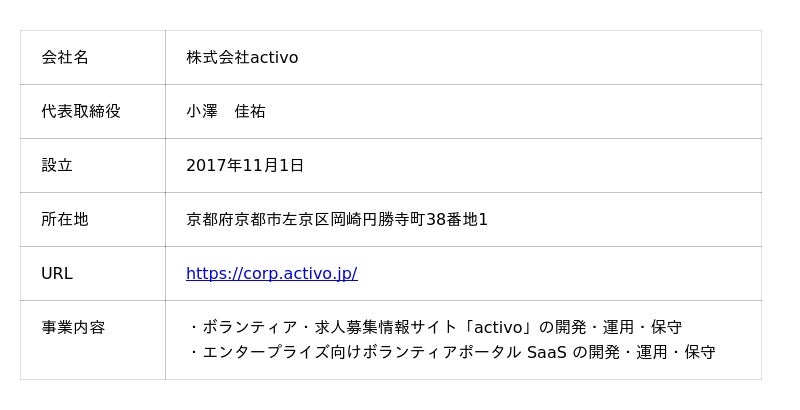Select the founding date 2017年11月1日
Screen dimensions: 800x410
point(245,165)
